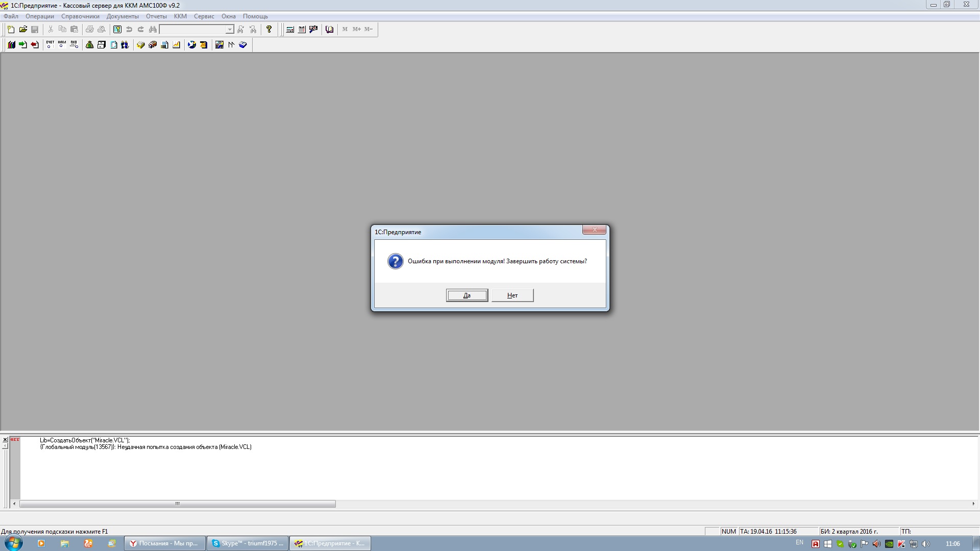
Task: Expand the search combo box dropdown arrow
Action: coord(230,30)
